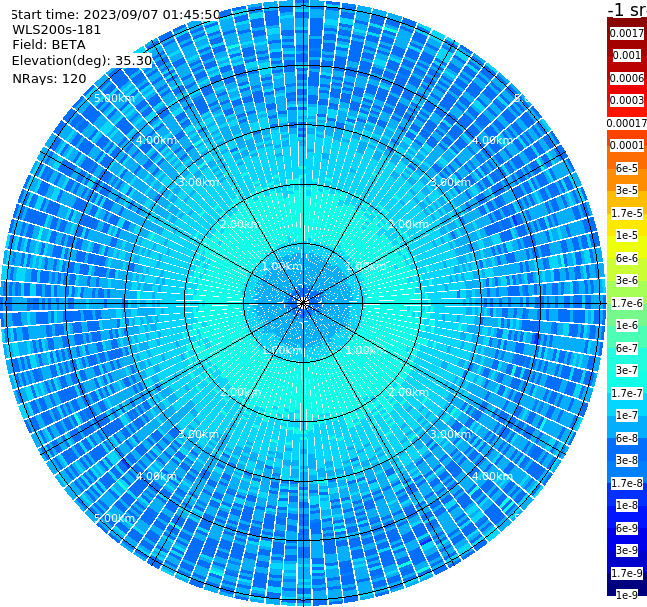
Task: Select the 0.0017 color scale label
Action: tap(627, 33)
